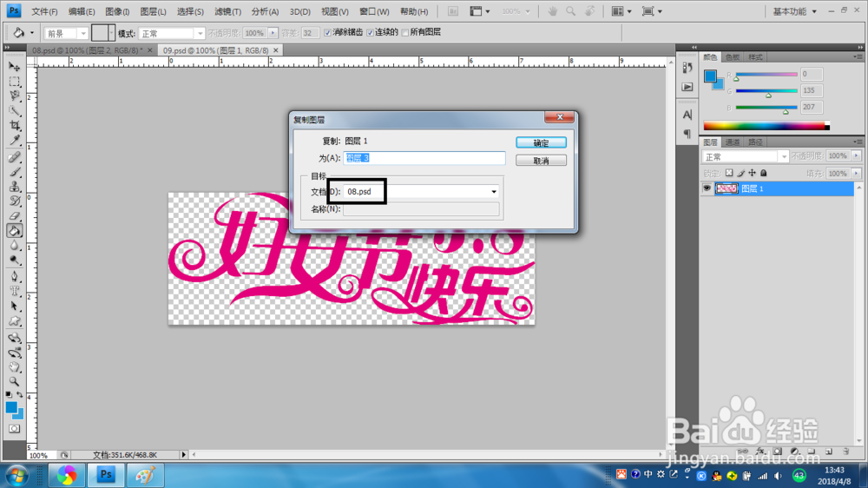Select the Path Selection tool

pos(15,307)
